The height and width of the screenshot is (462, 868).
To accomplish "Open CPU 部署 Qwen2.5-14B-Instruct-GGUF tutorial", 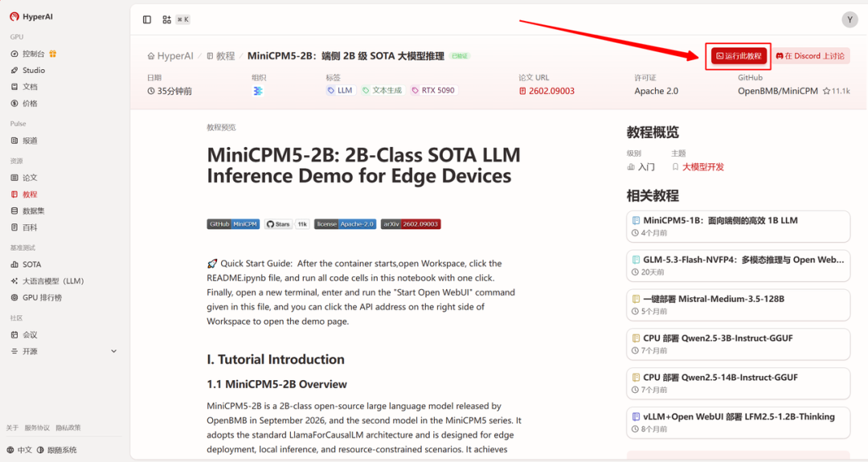I will pos(738,383).
